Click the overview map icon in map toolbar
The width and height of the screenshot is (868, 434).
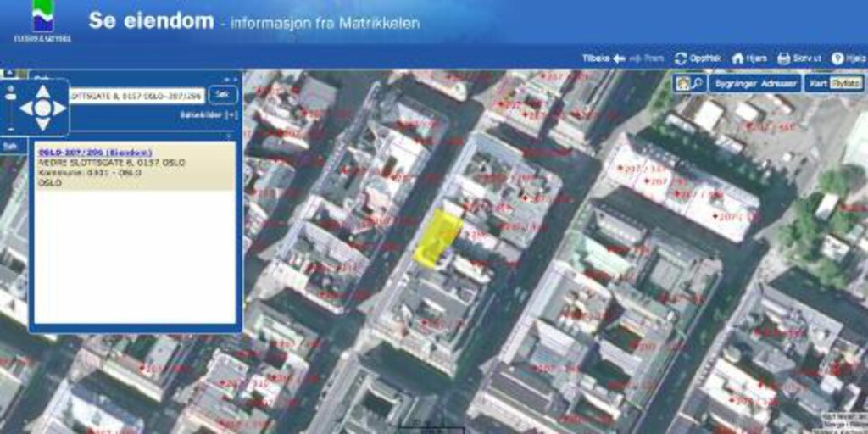(682, 84)
